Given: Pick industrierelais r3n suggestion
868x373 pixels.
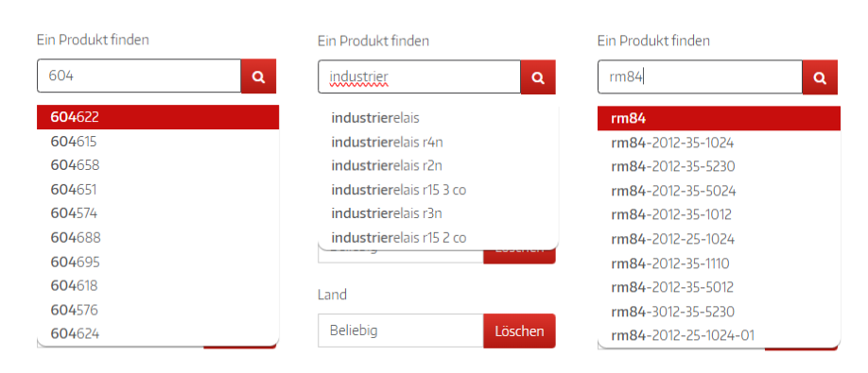Looking at the screenshot, I should coord(439,213).
